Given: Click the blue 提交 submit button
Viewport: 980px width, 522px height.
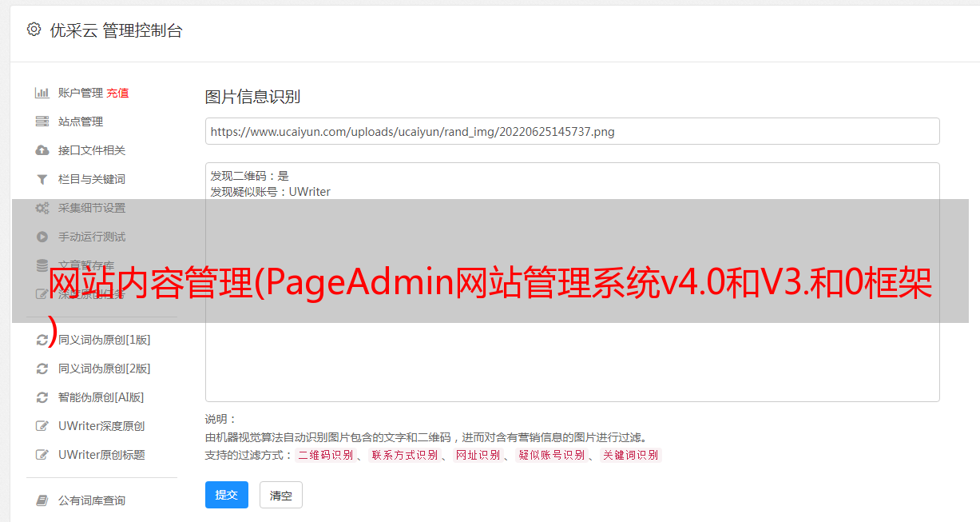Looking at the screenshot, I should (x=227, y=495).
